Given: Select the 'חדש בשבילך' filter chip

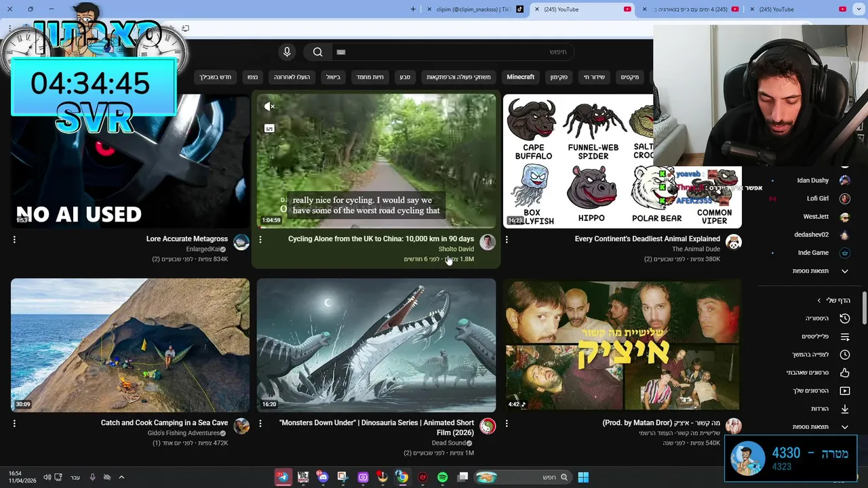Looking at the screenshot, I should coord(215,77).
